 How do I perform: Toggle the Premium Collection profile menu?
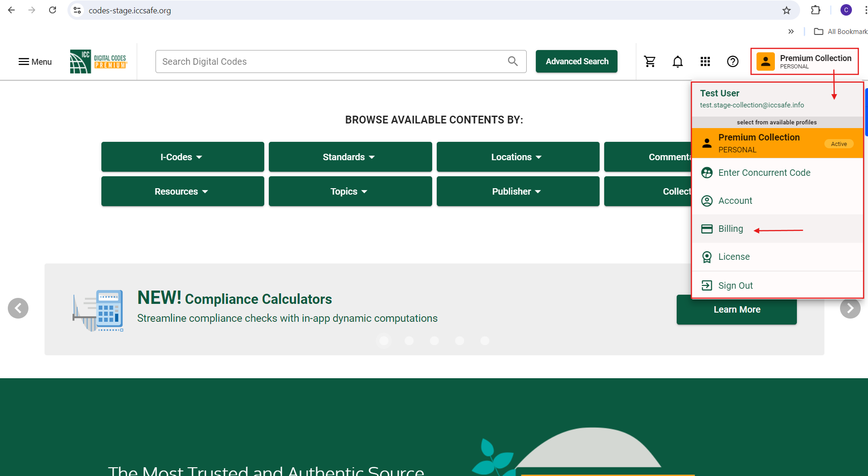[805, 62]
